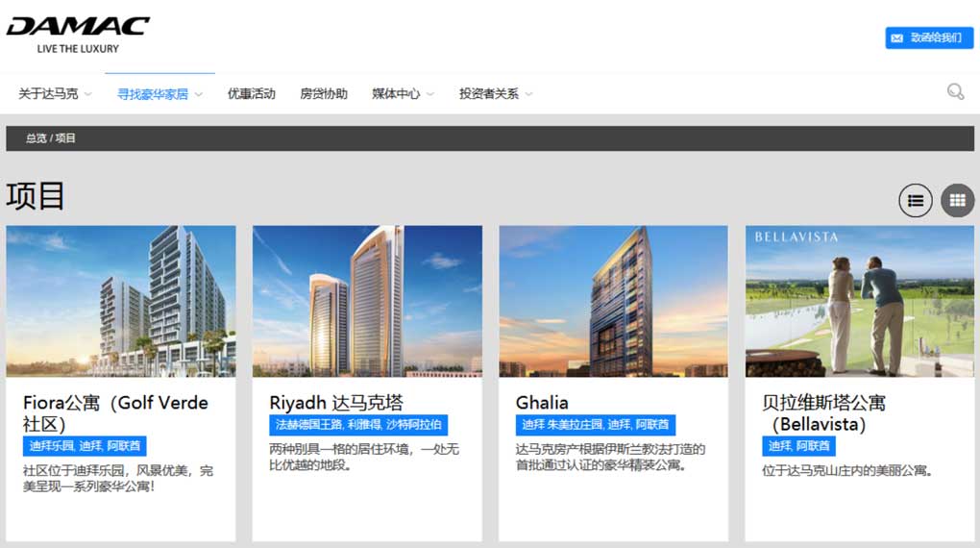980x548 pixels.
Task: Expand the 媒体中心 menu chevron
Action: pyautogui.click(x=430, y=94)
